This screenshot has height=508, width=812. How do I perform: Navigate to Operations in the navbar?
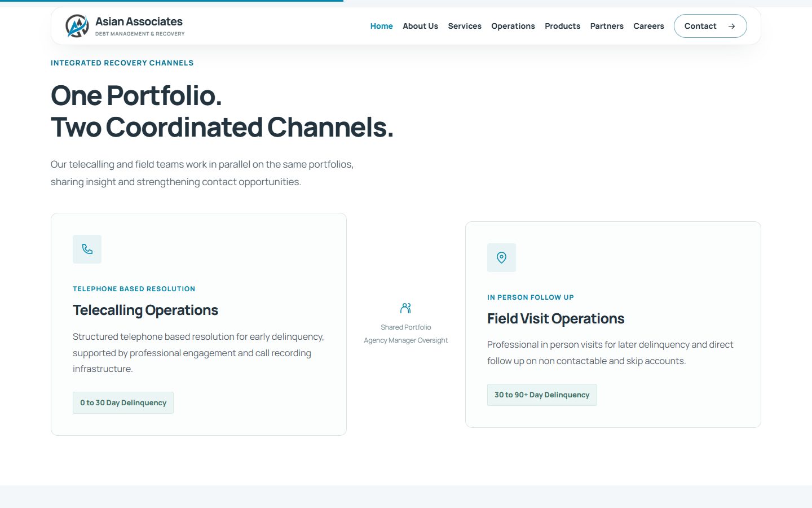tap(513, 26)
